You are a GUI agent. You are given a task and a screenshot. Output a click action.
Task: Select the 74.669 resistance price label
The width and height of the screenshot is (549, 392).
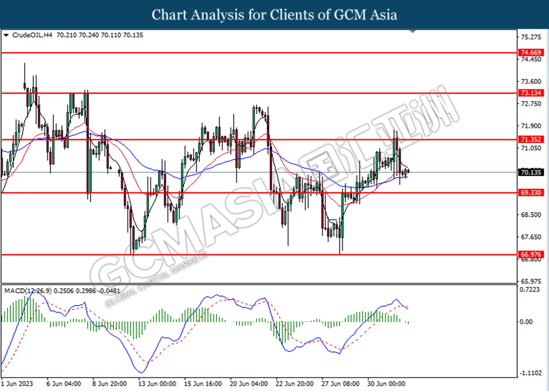(531, 52)
